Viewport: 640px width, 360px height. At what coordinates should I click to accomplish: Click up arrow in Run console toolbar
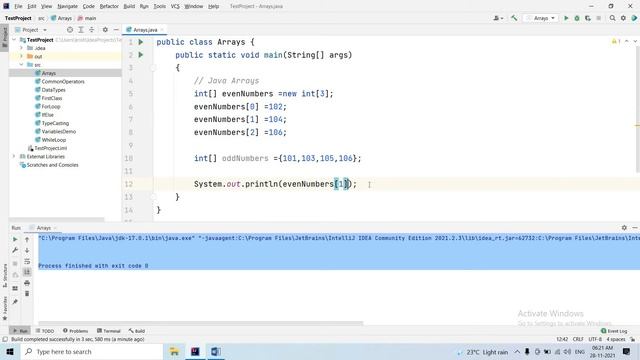point(27,239)
